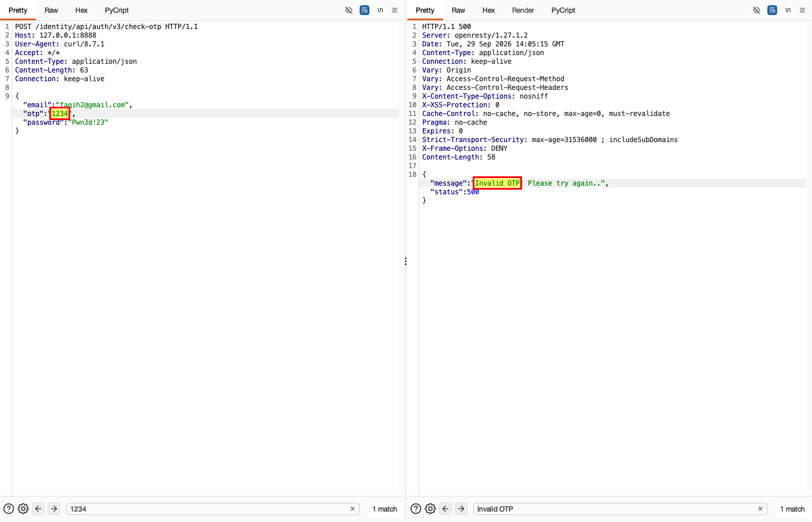This screenshot has width=812, height=522.
Task: Toggle word wrap icon in response pane
Action: [x=772, y=10]
